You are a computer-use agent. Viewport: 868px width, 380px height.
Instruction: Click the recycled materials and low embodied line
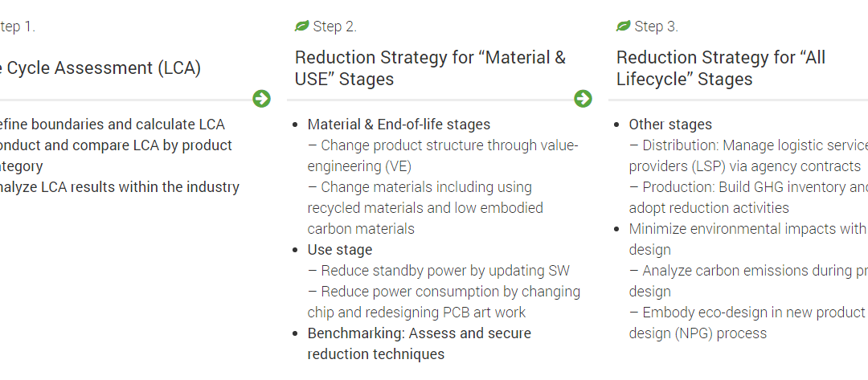pyautogui.click(x=425, y=208)
